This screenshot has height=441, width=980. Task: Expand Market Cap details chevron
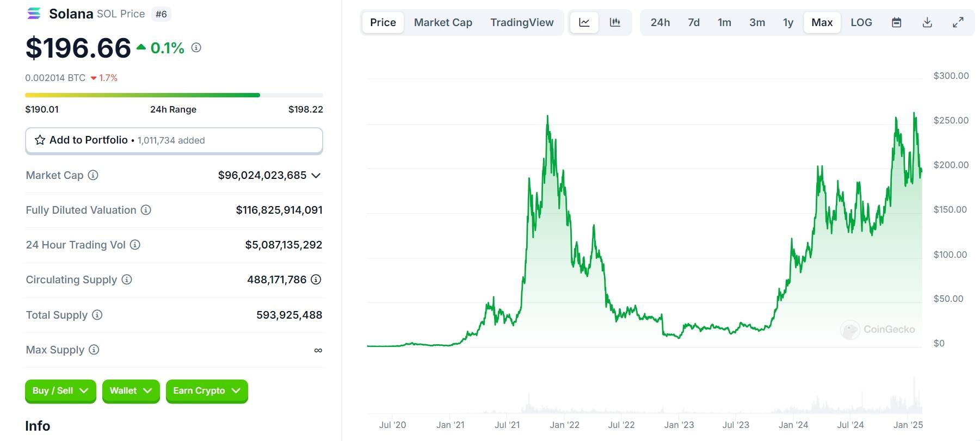[316, 176]
